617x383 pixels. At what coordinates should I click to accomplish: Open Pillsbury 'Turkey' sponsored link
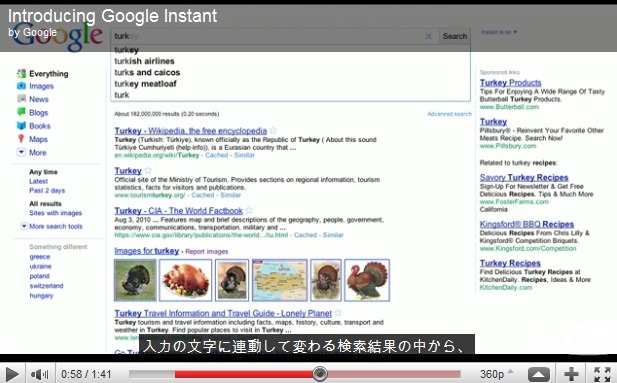click(x=493, y=122)
